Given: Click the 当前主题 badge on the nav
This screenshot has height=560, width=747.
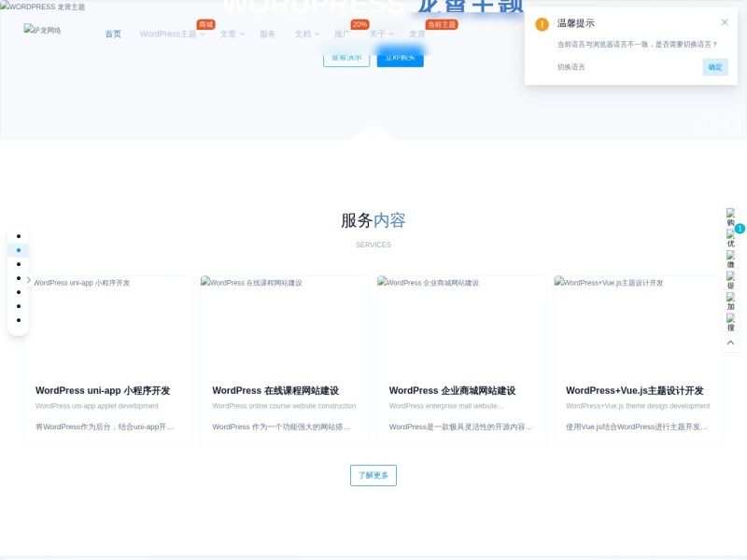Looking at the screenshot, I should tap(442, 24).
